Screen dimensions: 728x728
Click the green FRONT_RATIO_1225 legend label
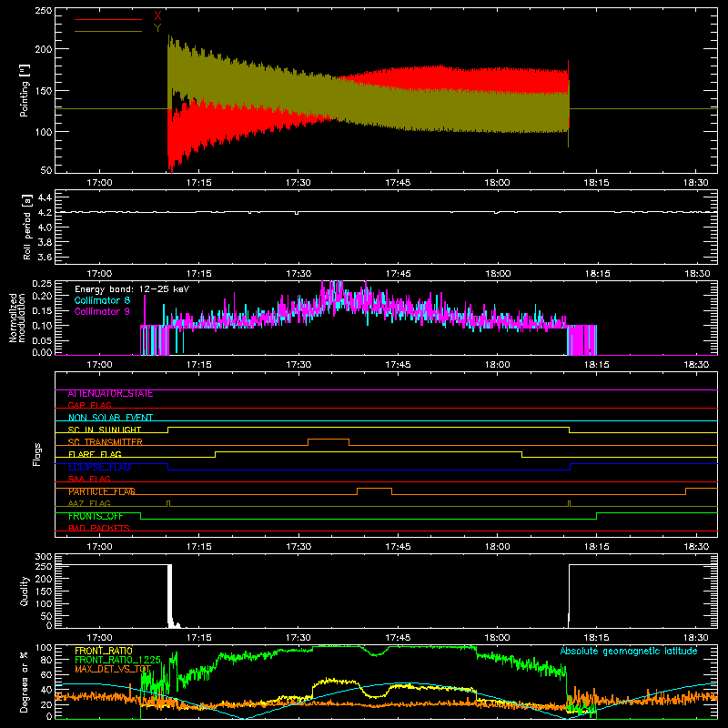pyautogui.click(x=118, y=660)
